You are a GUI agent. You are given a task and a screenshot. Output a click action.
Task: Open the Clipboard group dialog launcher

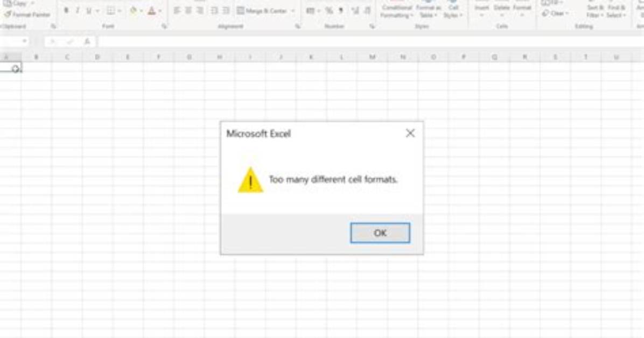[x=53, y=26]
